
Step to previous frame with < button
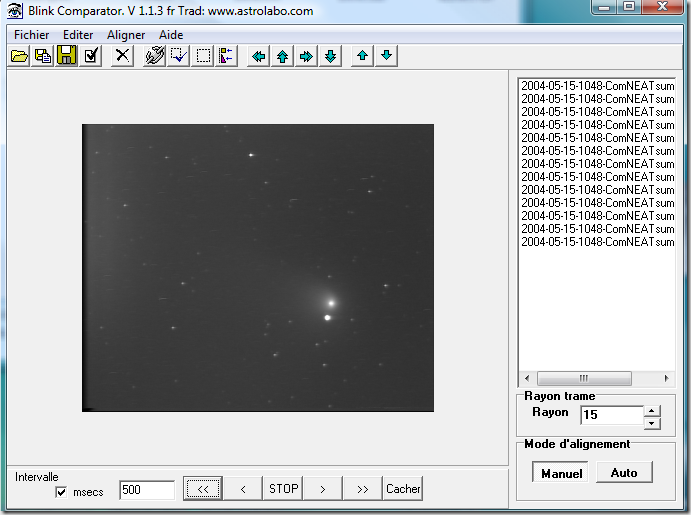tap(243, 488)
